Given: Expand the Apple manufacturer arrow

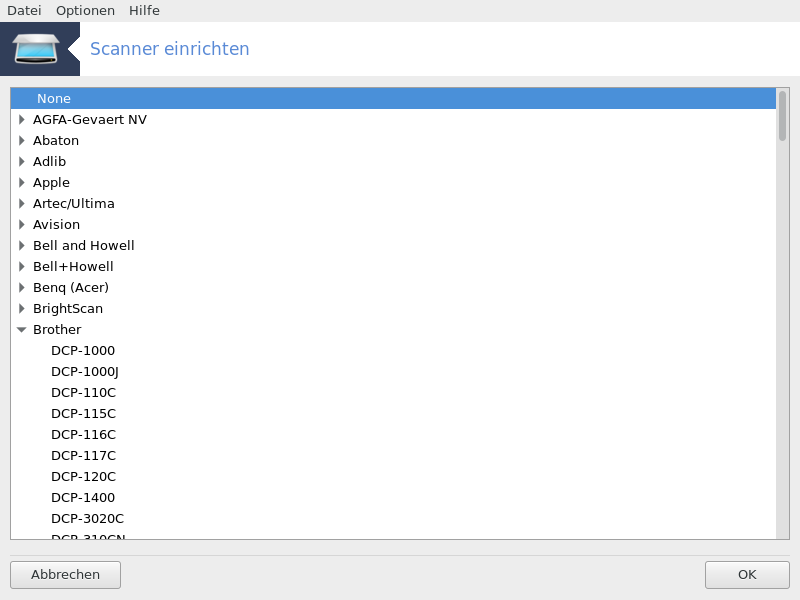Looking at the screenshot, I should 21,182.
